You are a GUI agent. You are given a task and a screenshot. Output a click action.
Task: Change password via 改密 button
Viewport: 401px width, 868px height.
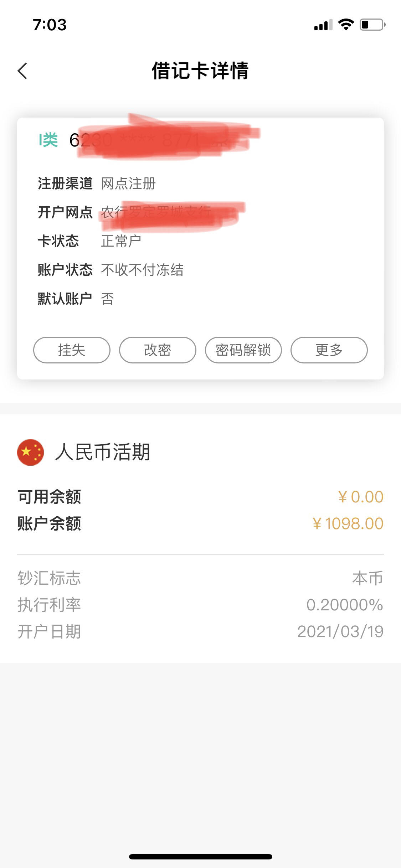pos(158,350)
